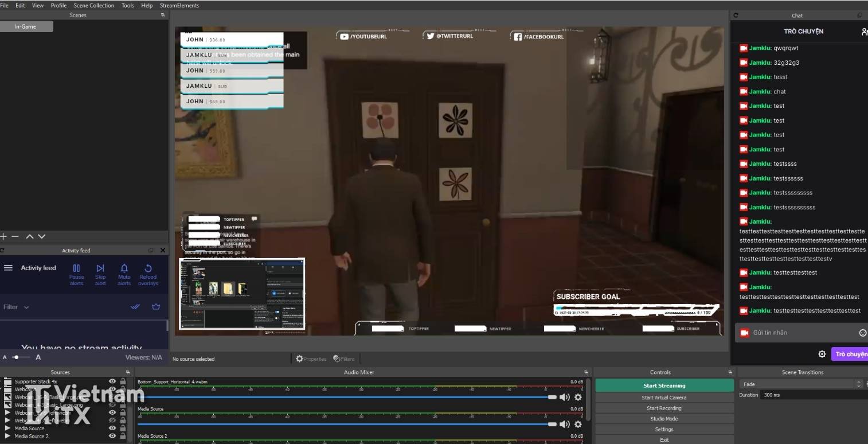Select the In-Game scene
This screenshot has height=444, width=868.
point(26,26)
